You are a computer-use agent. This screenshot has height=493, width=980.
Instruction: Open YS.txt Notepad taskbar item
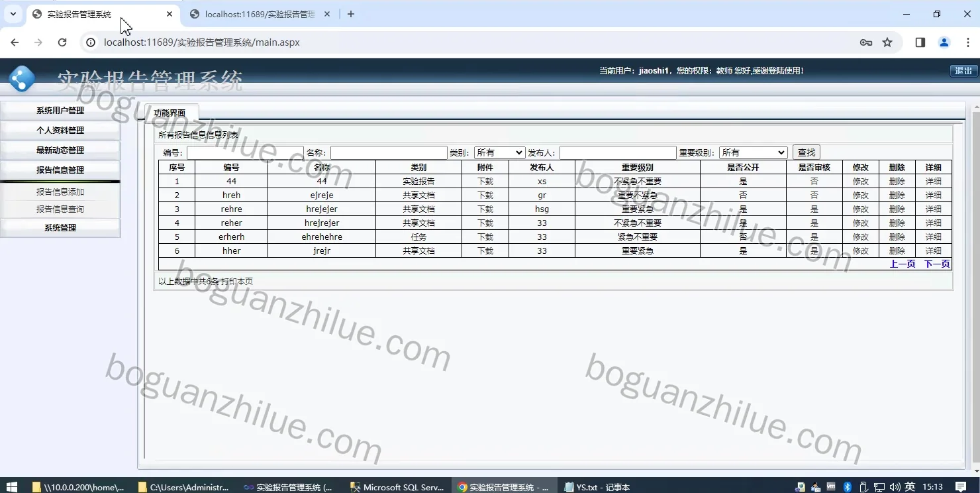pos(597,487)
